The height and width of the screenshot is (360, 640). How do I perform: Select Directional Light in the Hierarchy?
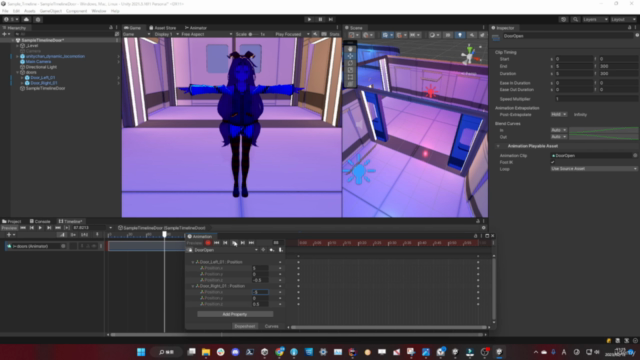41,67
